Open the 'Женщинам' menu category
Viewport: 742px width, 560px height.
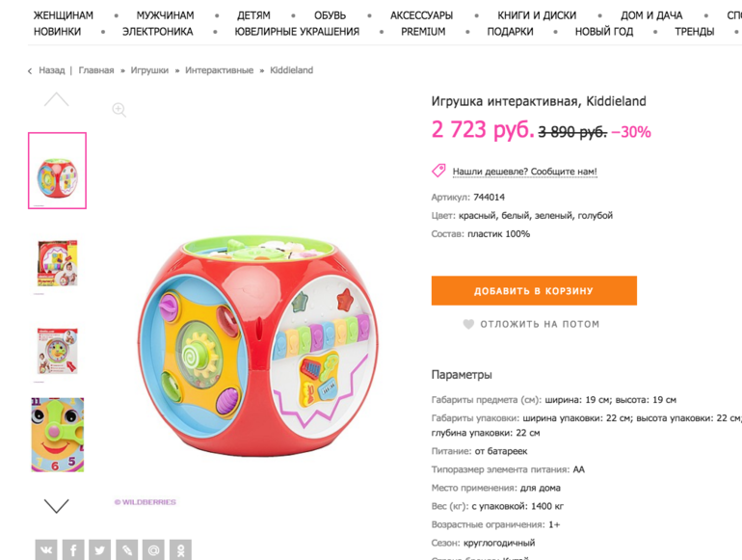[64, 15]
